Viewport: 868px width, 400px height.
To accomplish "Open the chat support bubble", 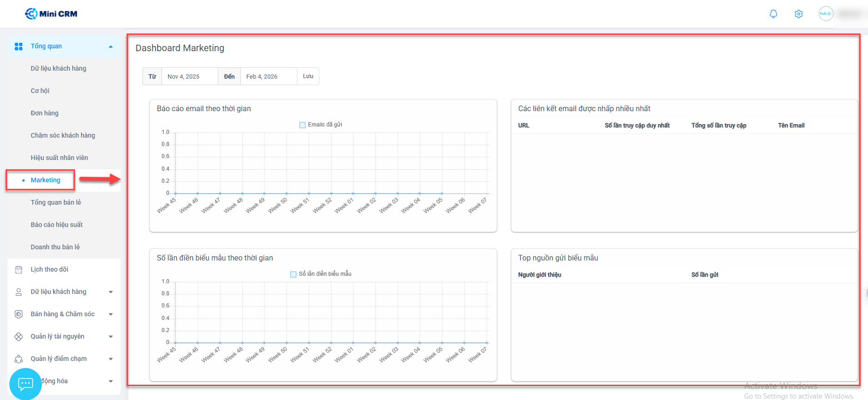I will 25,384.
